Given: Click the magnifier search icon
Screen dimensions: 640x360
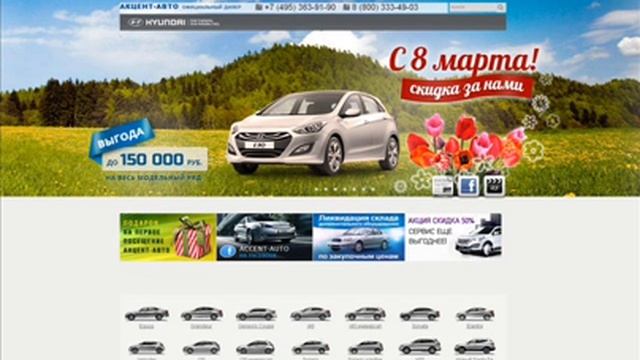Looking at the screenshot, I should pyautogui.click(x=500, y=7).
